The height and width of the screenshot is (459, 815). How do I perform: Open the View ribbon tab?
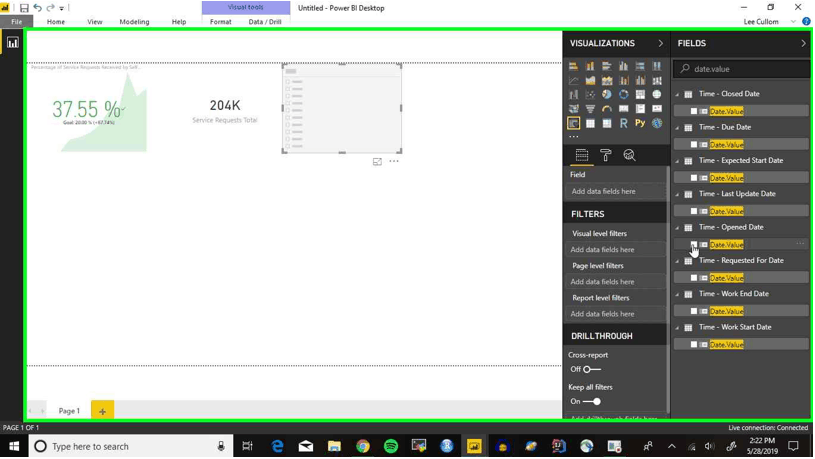coord(95,22)
